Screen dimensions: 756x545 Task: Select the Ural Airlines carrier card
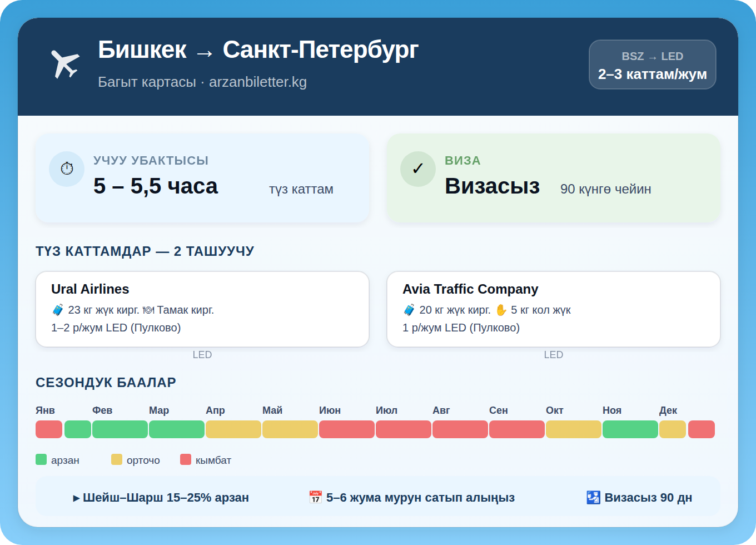(202, 309)
